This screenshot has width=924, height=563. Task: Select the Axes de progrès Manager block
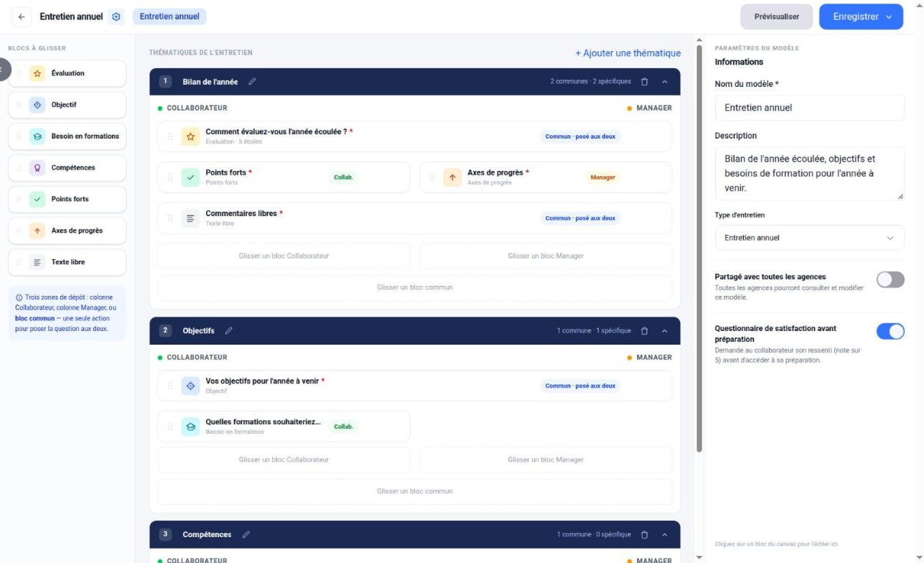[x=546, y=177]
